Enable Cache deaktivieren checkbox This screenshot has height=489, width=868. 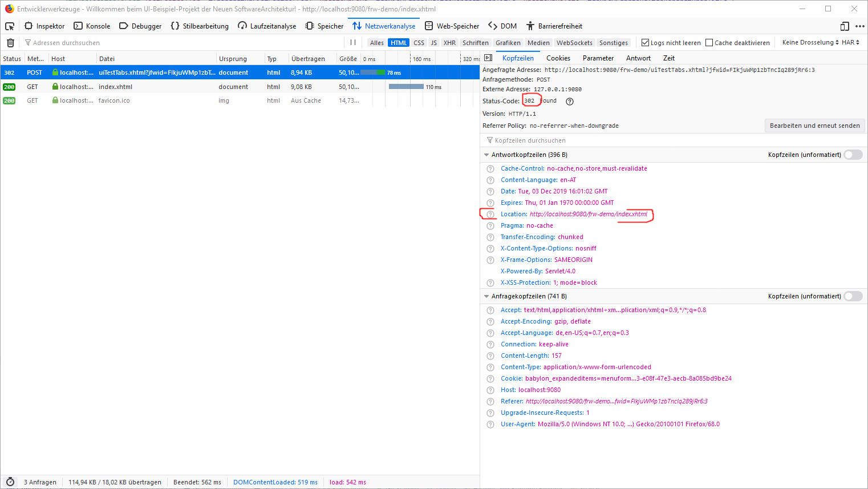[709, 43]
